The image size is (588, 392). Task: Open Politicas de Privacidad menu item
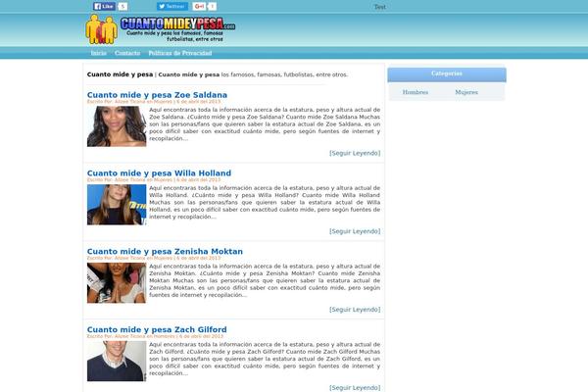coord(180,53)
